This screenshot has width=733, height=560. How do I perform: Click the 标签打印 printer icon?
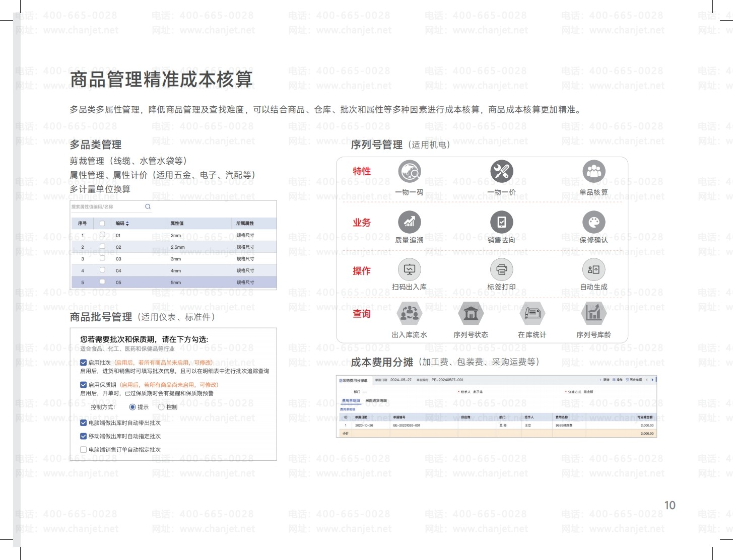pos(502,270)
